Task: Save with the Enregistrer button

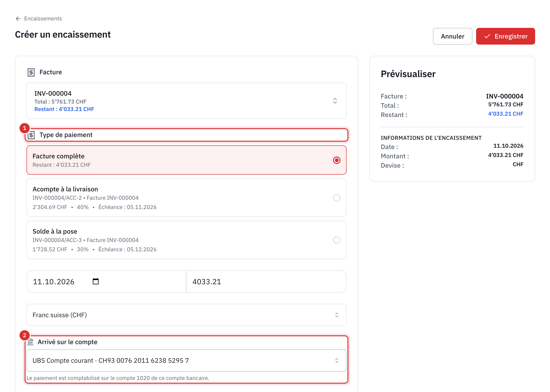Action: [x=505, y=36]
